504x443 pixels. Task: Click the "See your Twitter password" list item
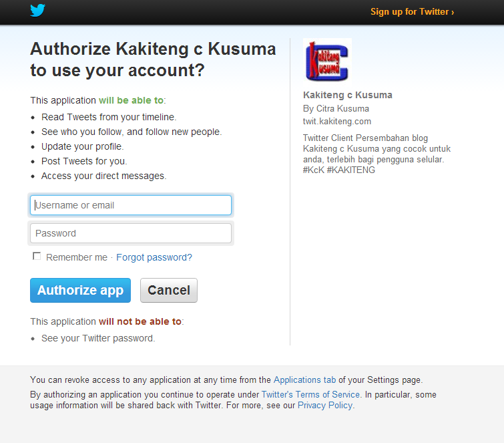[x=98, y=338]
